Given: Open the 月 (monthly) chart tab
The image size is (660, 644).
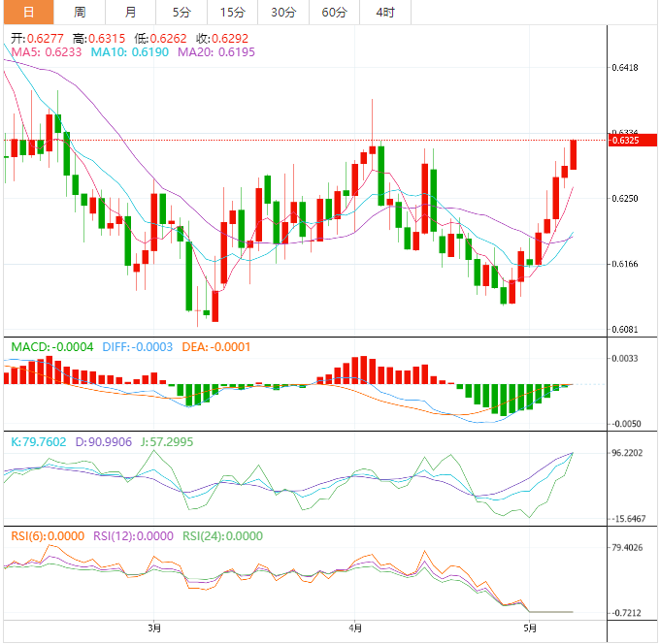Looking at the screenshot, I should 131,13.
